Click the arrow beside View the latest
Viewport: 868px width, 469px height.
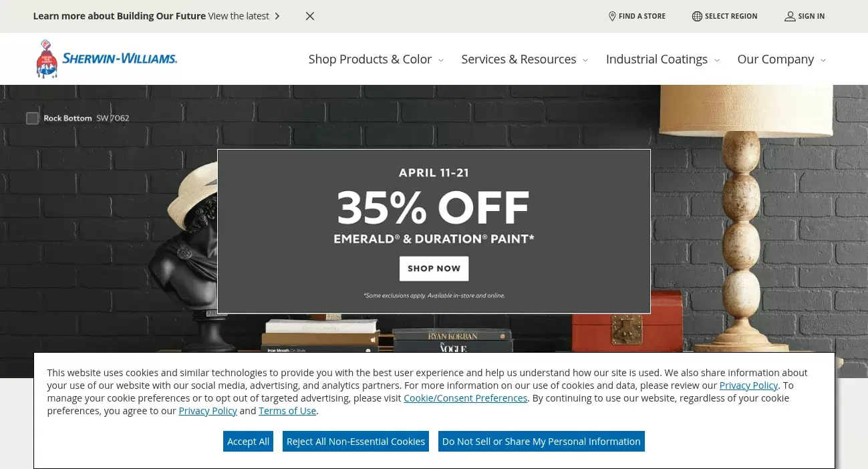(x=277, y=16)
